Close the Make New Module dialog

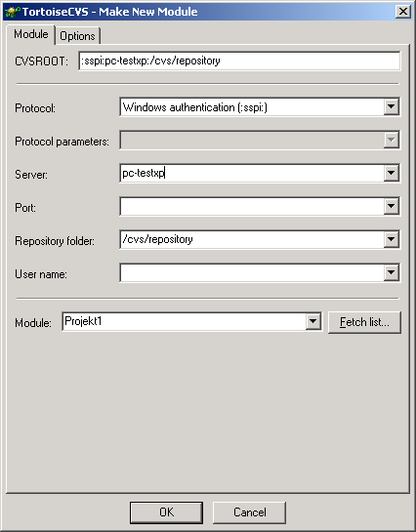[x=402, y=12]
